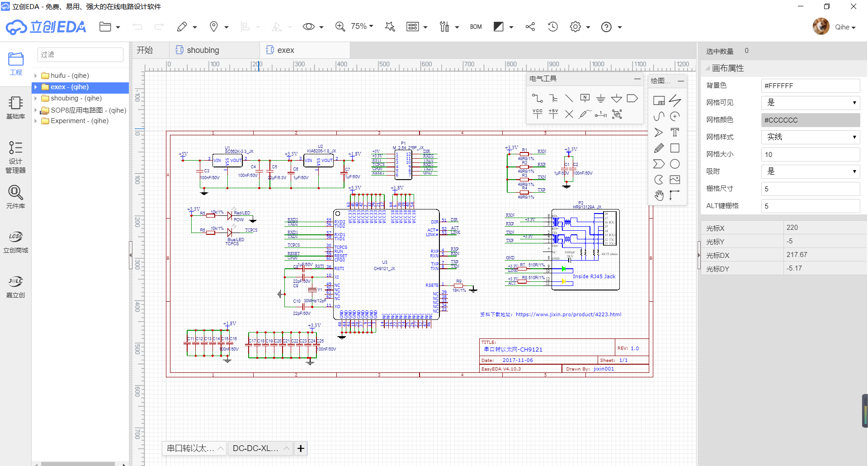The width and height of the screenshot is (868, 466).
Task: Open the version history clock icon
Action: point(552,27)
